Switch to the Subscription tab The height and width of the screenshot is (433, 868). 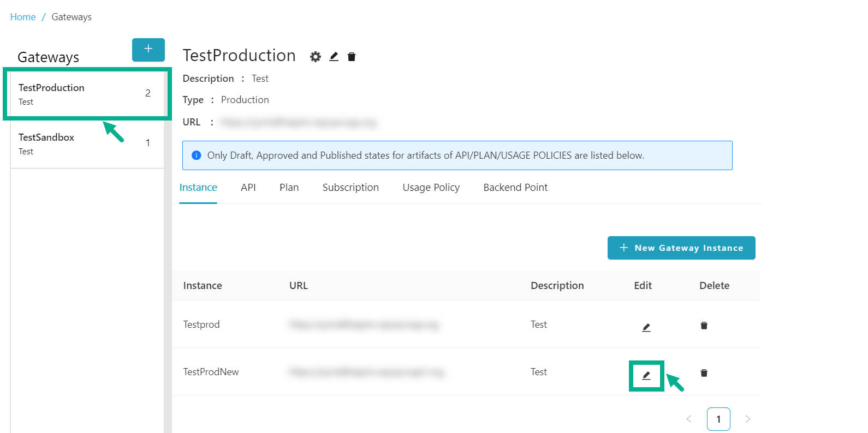click(350, 188)
